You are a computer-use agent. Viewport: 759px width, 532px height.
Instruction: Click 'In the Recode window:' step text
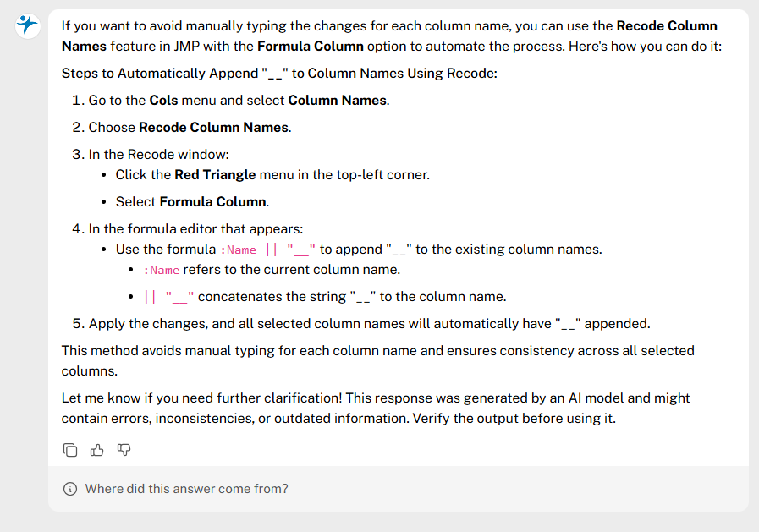pyautogui.click(x=159, y=155)
